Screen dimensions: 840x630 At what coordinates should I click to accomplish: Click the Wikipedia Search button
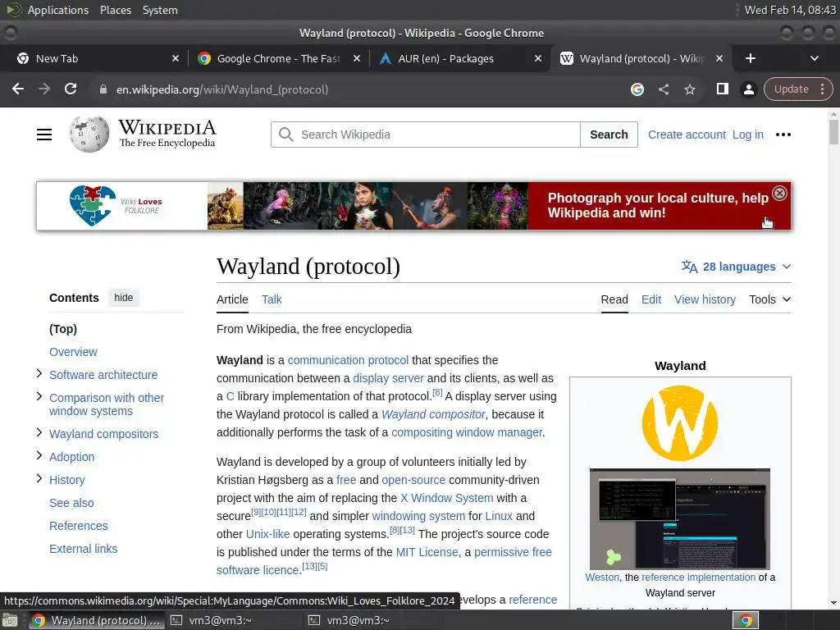(609, 135)
